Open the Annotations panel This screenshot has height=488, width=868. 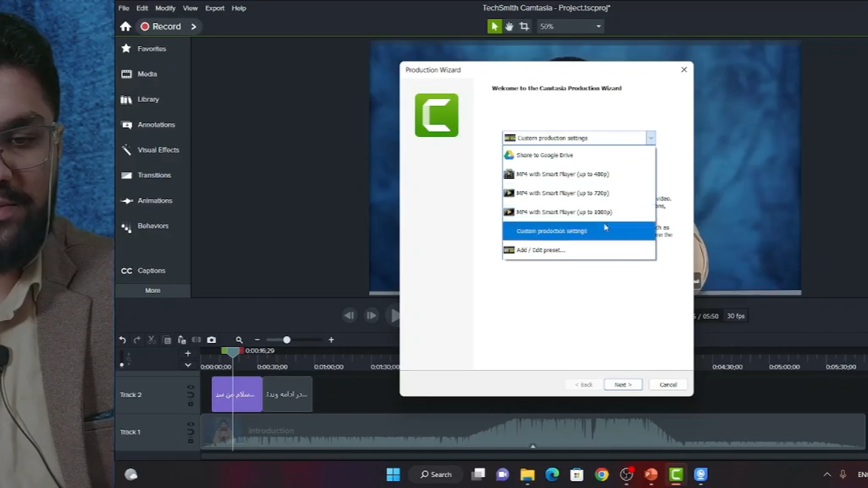coord(156,125)
